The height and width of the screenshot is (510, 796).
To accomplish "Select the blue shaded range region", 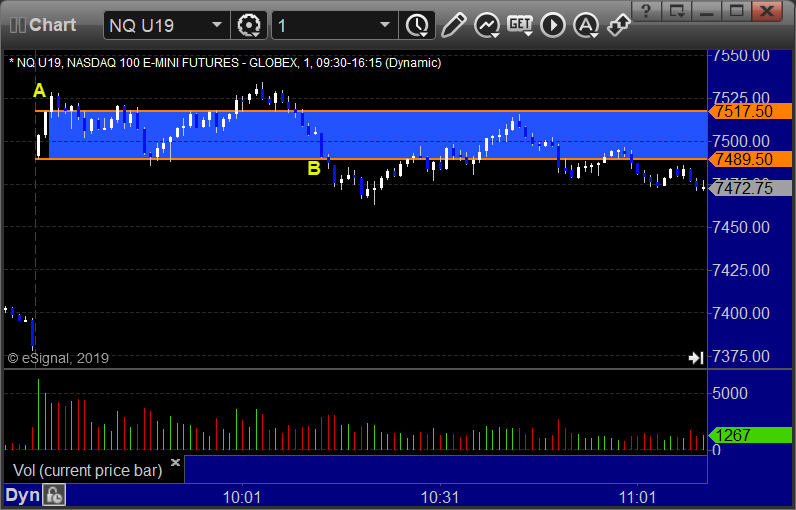I will click(378, 135).
